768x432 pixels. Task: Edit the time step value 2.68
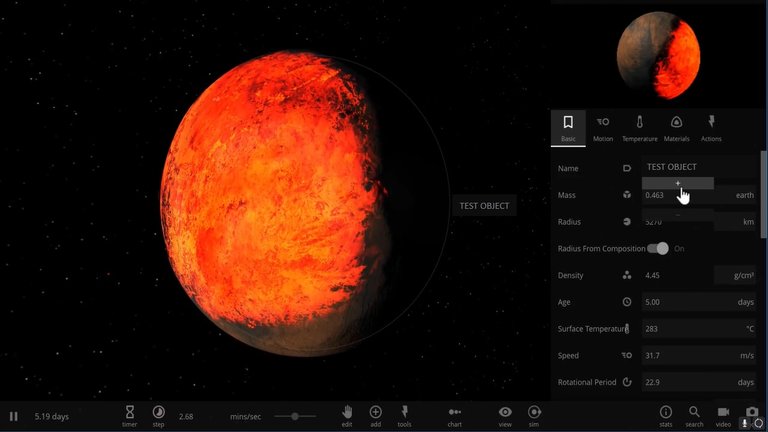[186, 417]
